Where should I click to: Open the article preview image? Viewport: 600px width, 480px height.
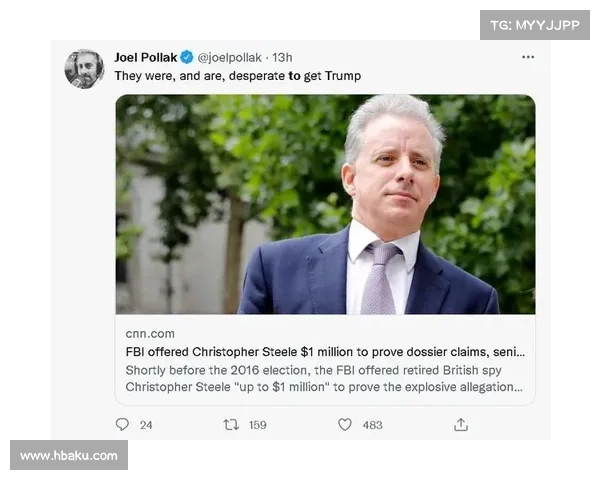pyautogui.click(x=325, y=205)
